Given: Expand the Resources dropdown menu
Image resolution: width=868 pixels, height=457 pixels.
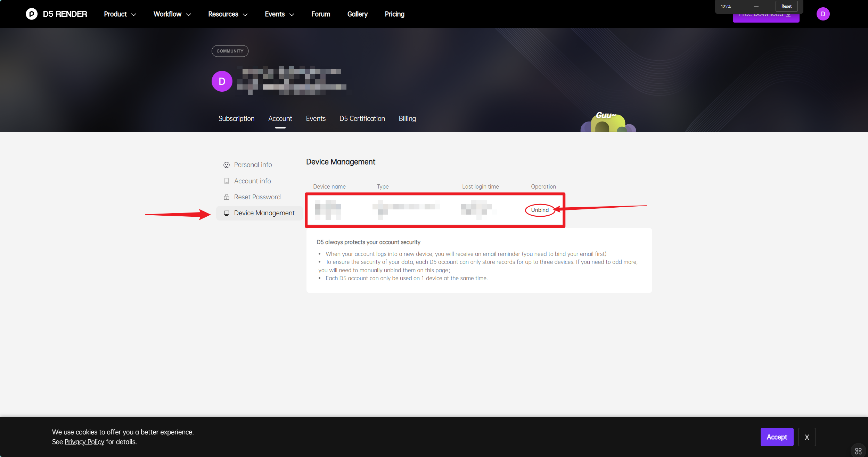Looking at the screenshot, I should coord(228,14).
